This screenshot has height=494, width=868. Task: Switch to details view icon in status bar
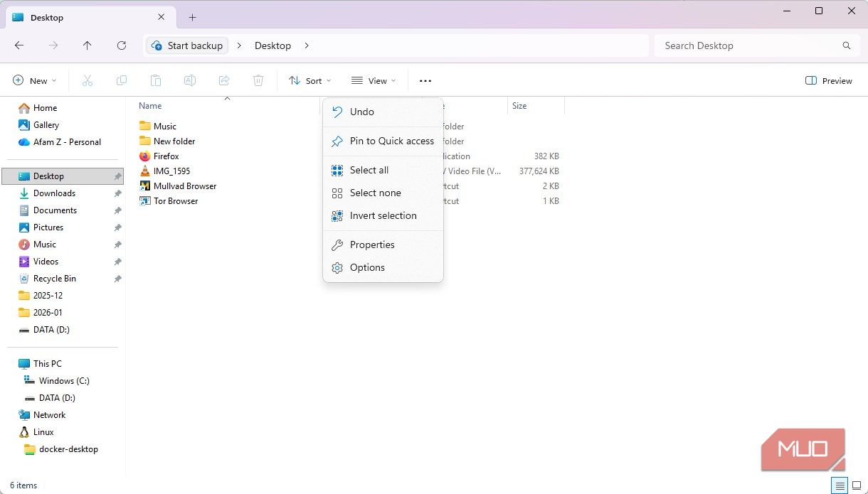840,486
